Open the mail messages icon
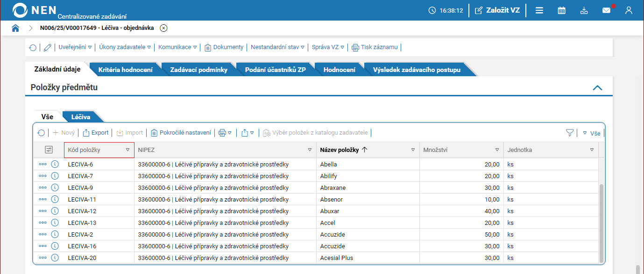This screenshot has width=644, height=274. (x=606, y=10)
